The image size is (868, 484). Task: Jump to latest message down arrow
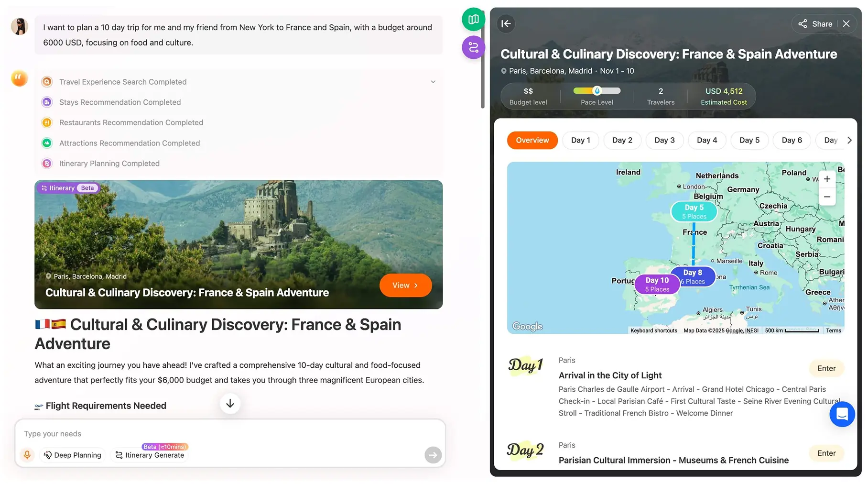pyautogui.click(x=230, y=404)
